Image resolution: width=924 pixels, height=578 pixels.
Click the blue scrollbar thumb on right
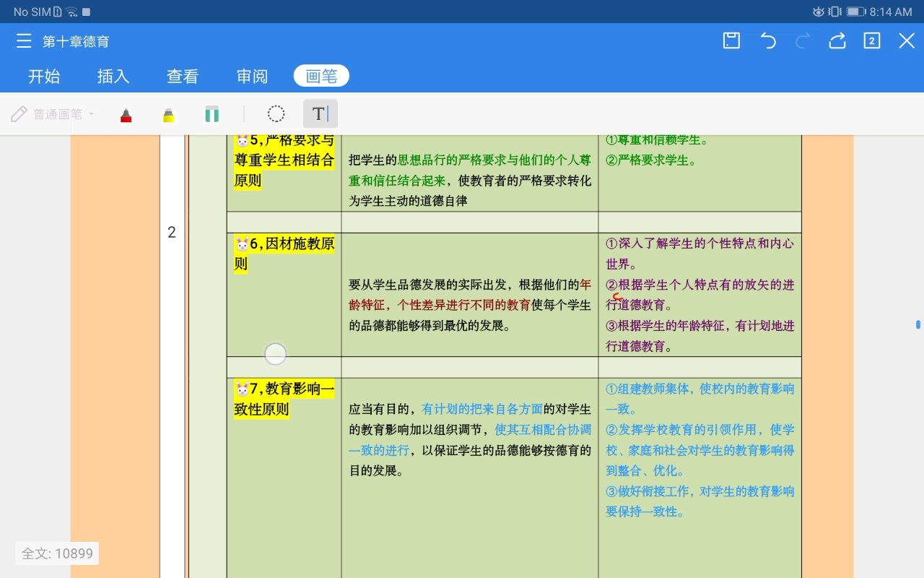(918, 324)
